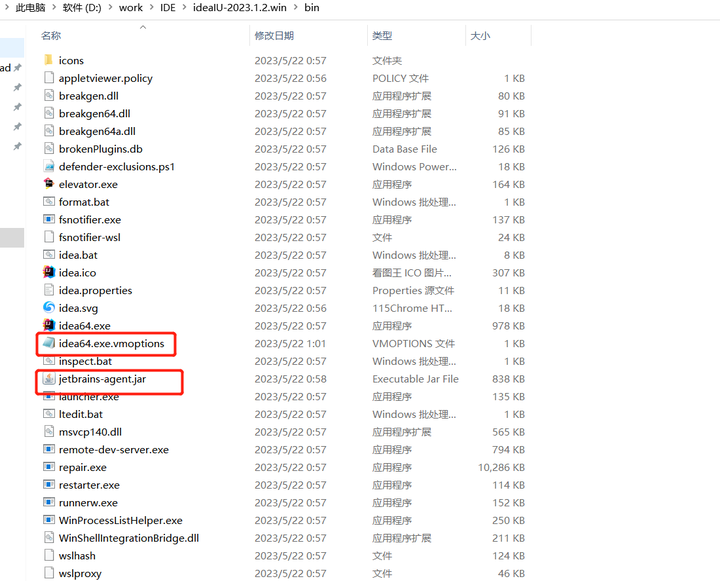Click the Data Base File type cell

[405, 149]
